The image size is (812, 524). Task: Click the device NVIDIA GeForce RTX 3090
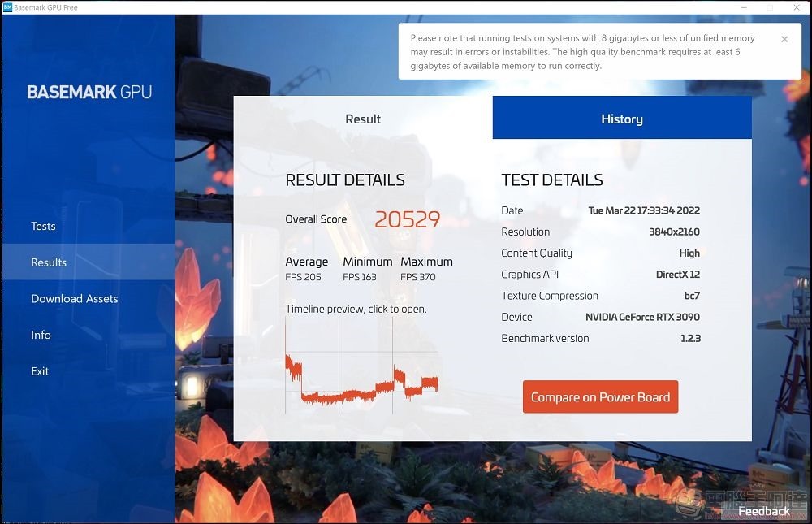pyautogui.click(x=642, y=317)
